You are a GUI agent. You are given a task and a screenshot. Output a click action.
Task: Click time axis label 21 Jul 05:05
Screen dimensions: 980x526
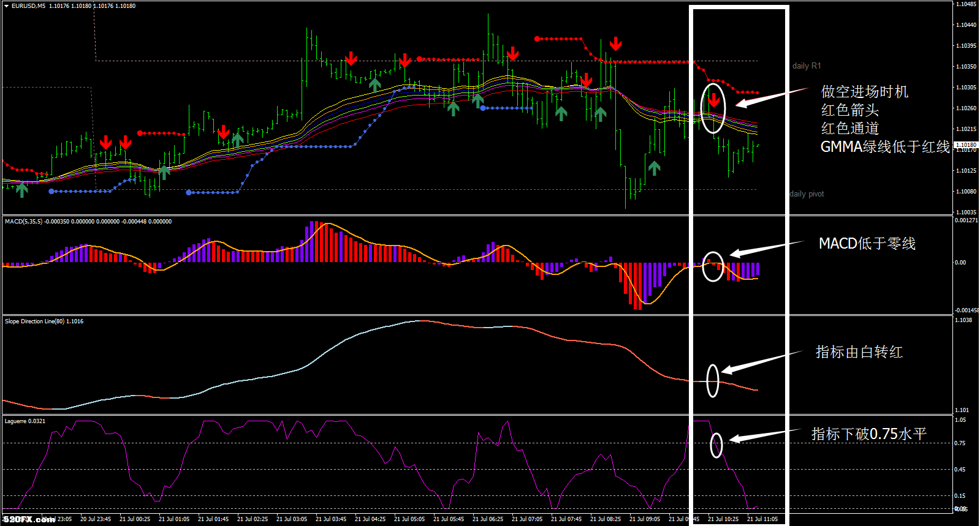coord(409,519)
